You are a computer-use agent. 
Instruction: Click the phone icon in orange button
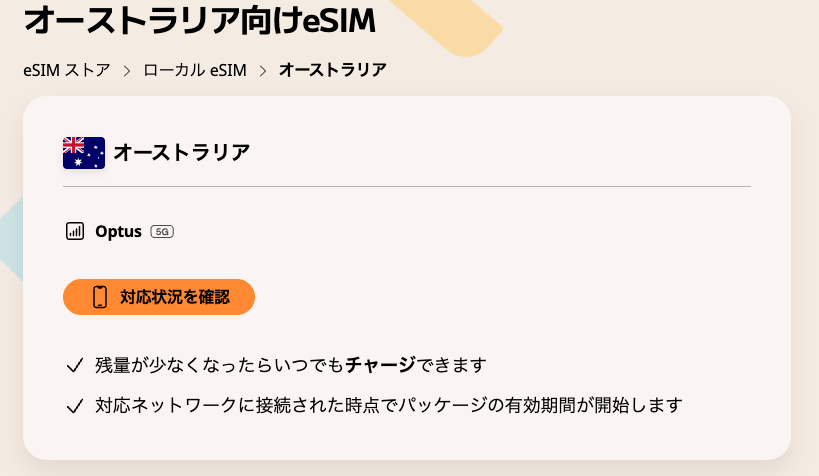[x=100, y=297]
